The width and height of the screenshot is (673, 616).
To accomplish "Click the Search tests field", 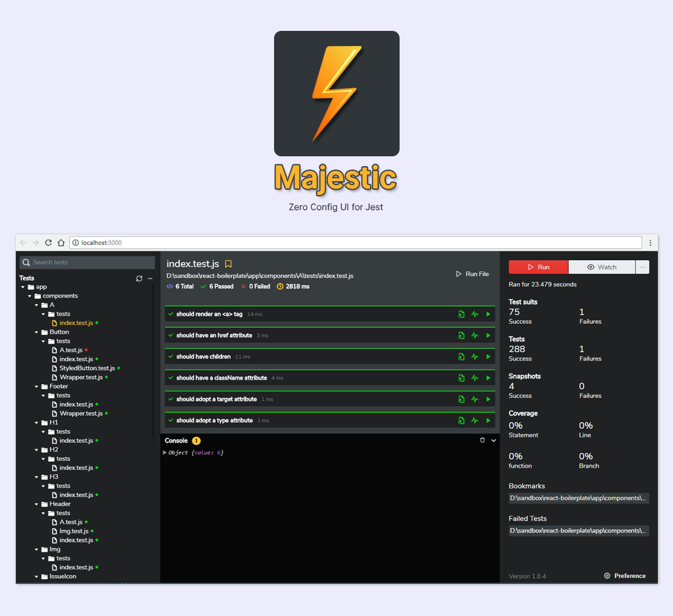I will click(x=87, y=262).
